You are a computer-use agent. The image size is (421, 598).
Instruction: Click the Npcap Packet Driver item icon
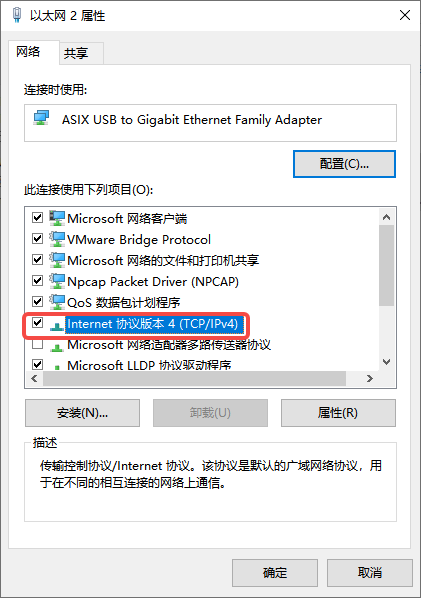[x=57, y=281]
